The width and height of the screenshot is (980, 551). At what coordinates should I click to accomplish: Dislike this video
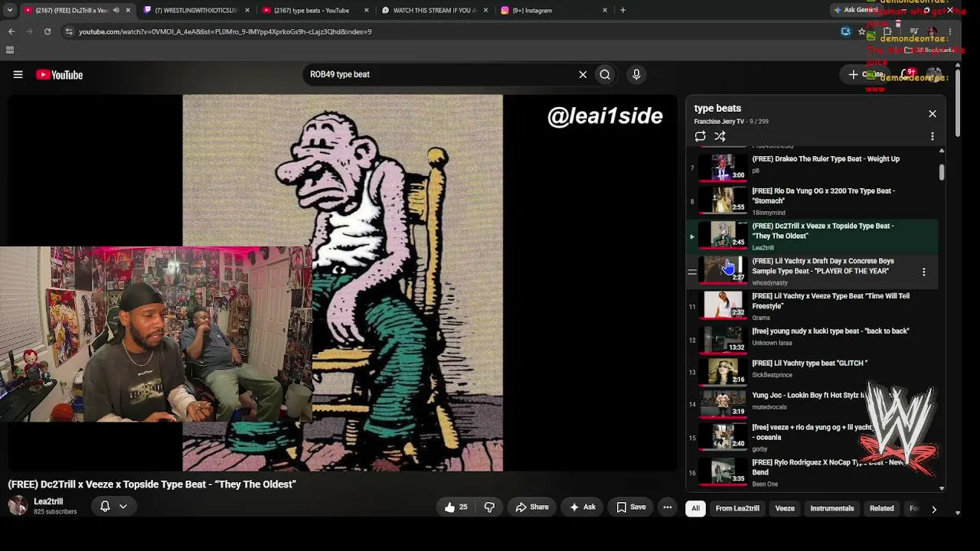[x=489, y=507]
